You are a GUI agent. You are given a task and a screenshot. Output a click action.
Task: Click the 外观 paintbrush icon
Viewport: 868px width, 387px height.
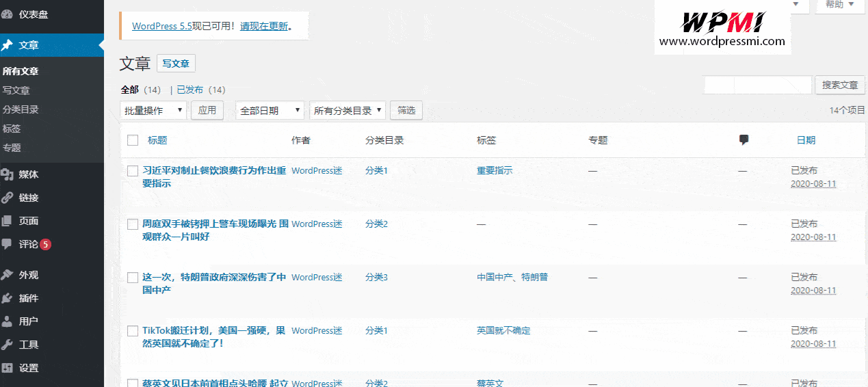tap(8, 275)
